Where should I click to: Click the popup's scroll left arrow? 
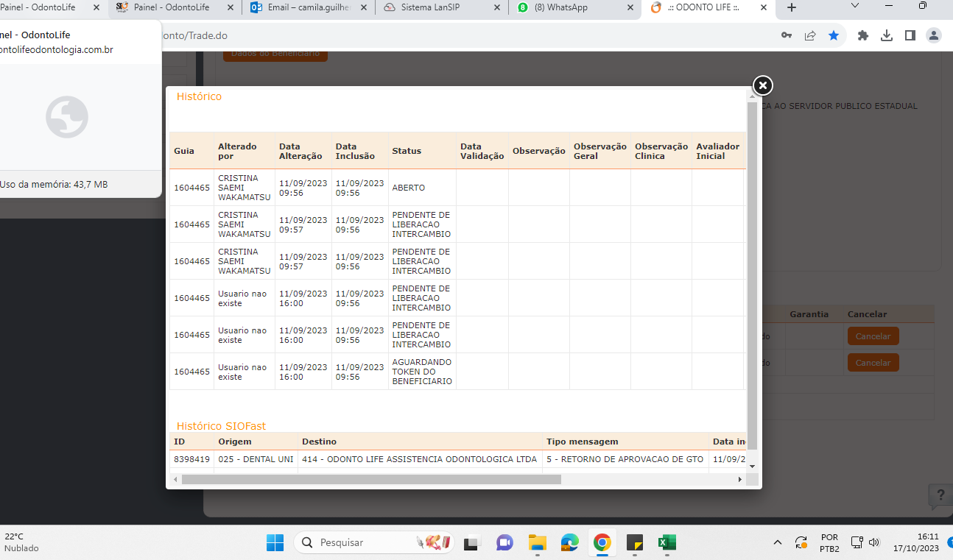tap(175, 479)
